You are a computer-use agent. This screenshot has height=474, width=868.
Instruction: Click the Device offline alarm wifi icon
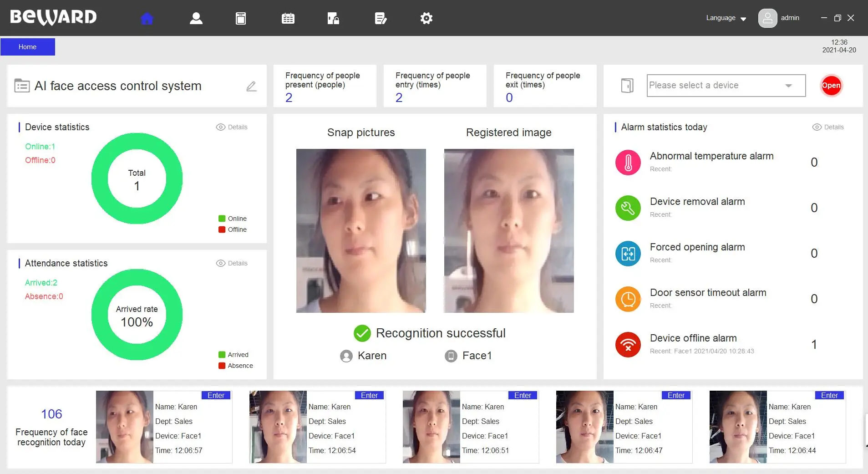628,345
